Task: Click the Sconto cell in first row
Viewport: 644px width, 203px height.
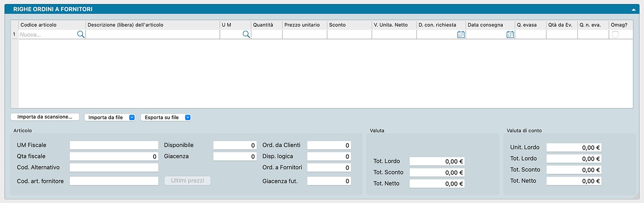Action: click(349, 34)
